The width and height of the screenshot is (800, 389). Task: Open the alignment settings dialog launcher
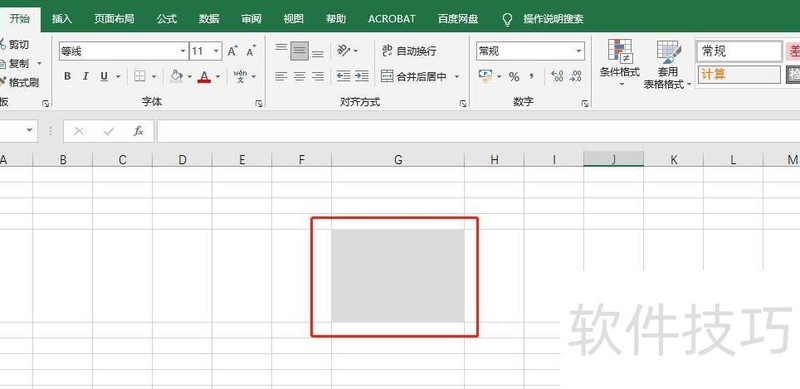click(x=463, y=103)
